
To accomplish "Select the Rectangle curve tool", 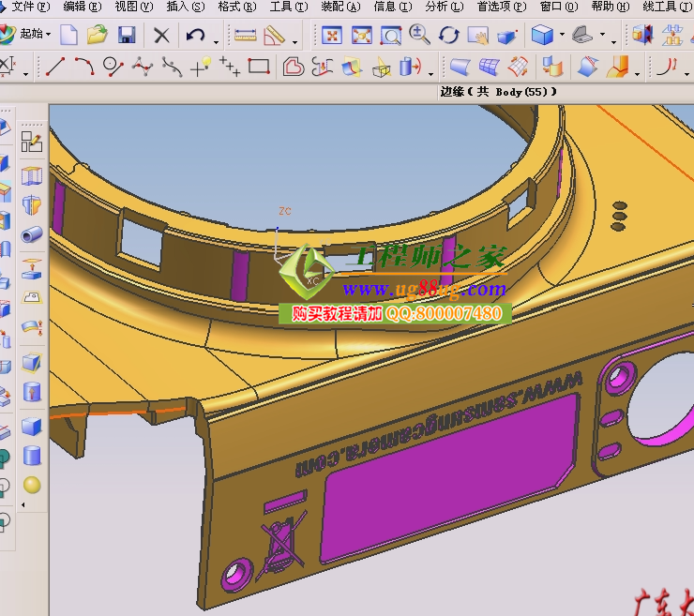I will (x=259, y=67).
